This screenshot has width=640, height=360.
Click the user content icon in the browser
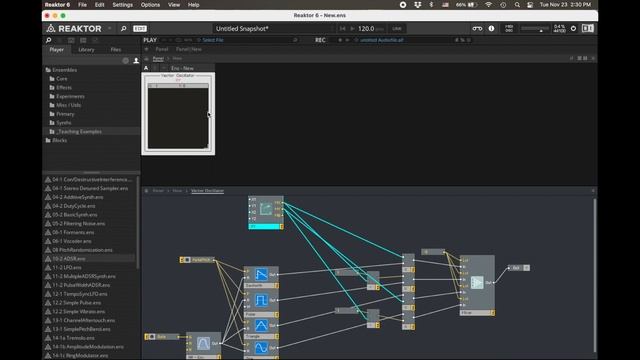136,60
